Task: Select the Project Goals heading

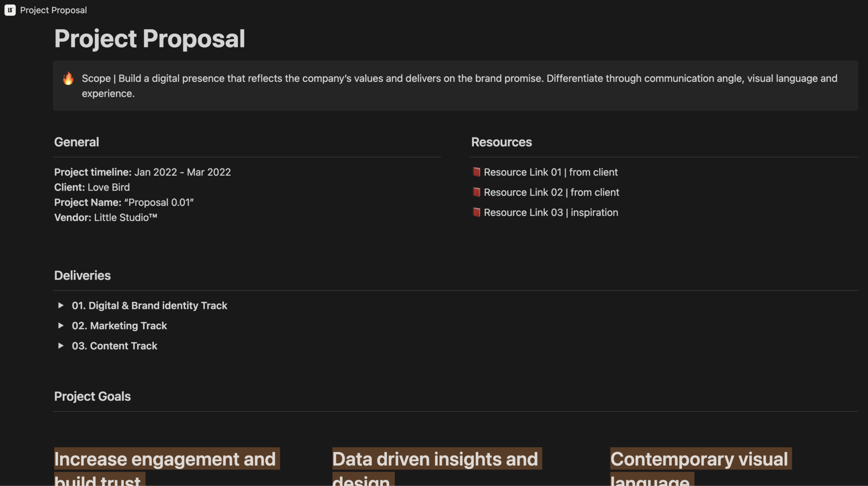Action: pos(92,397)
